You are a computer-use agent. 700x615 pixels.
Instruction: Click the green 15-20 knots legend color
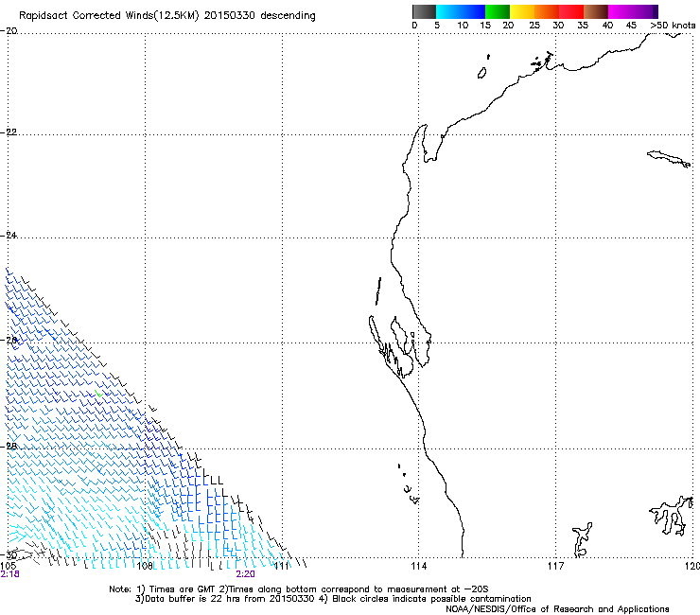498,11
